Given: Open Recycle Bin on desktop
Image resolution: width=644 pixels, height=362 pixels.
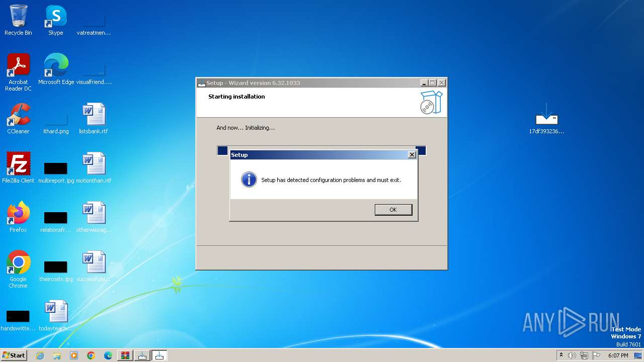Looking at the screenshot, I should (18, 21).
